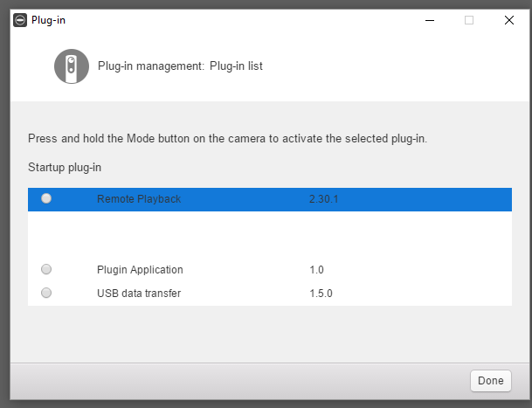Choose the USB data transfer list entry
The height and width of the screenshot is (408, 532).
click(x=270, y=293)
